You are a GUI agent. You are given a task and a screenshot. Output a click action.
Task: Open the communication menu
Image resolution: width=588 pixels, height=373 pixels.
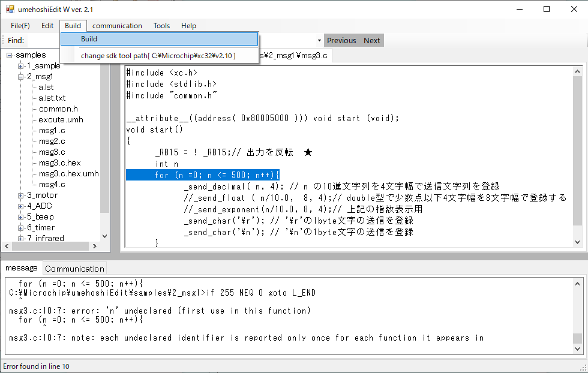pos(117,26)
